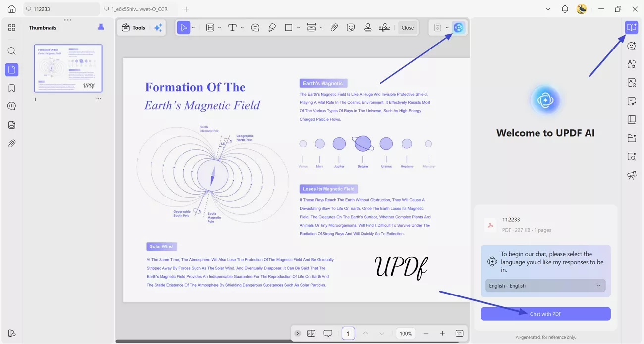The height and width of the screenshot is (344, 644).
Task: Open the attachments panel in left sidebar
Action: click(x=12, y=143)
